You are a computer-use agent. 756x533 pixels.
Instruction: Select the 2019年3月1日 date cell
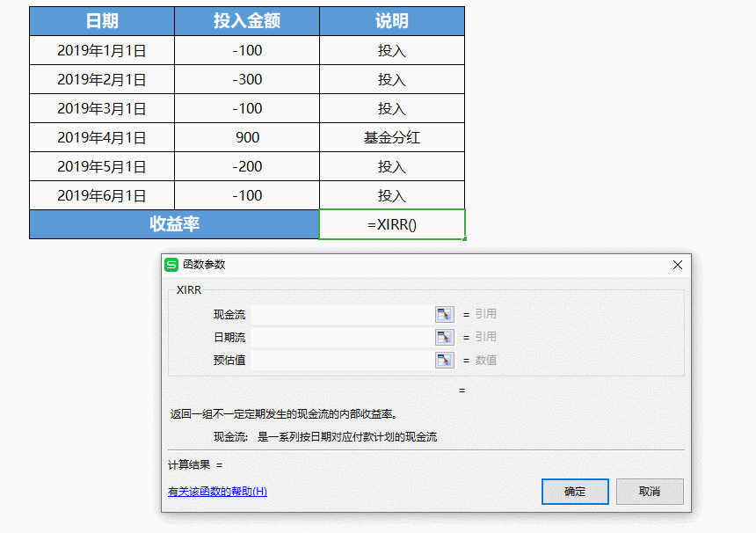click(102, 108)
